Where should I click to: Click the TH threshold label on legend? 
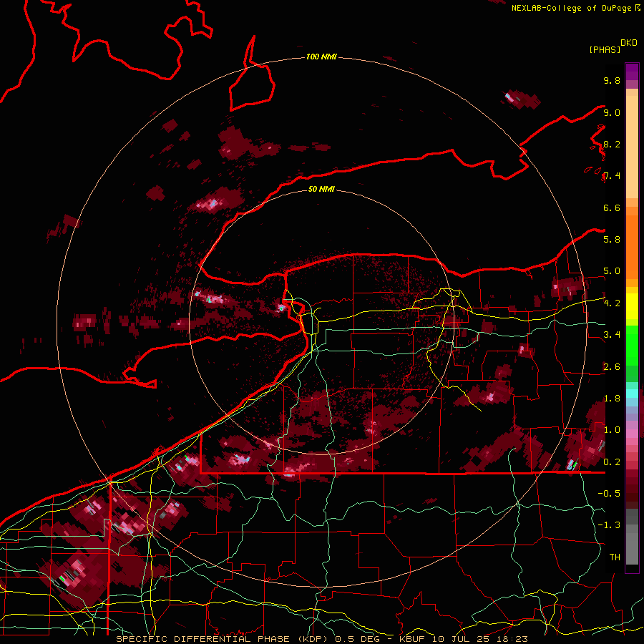coord(615,557)
